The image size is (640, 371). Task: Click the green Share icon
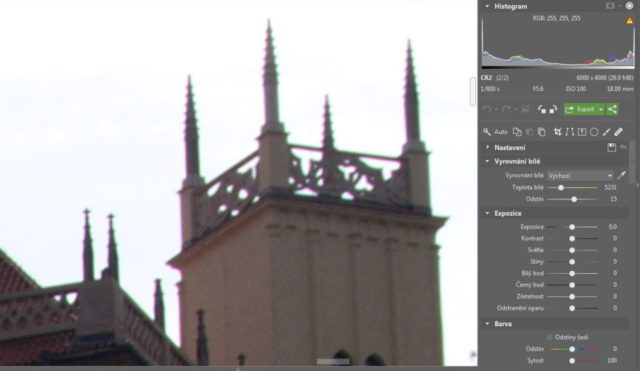click(x=612, y=109)
